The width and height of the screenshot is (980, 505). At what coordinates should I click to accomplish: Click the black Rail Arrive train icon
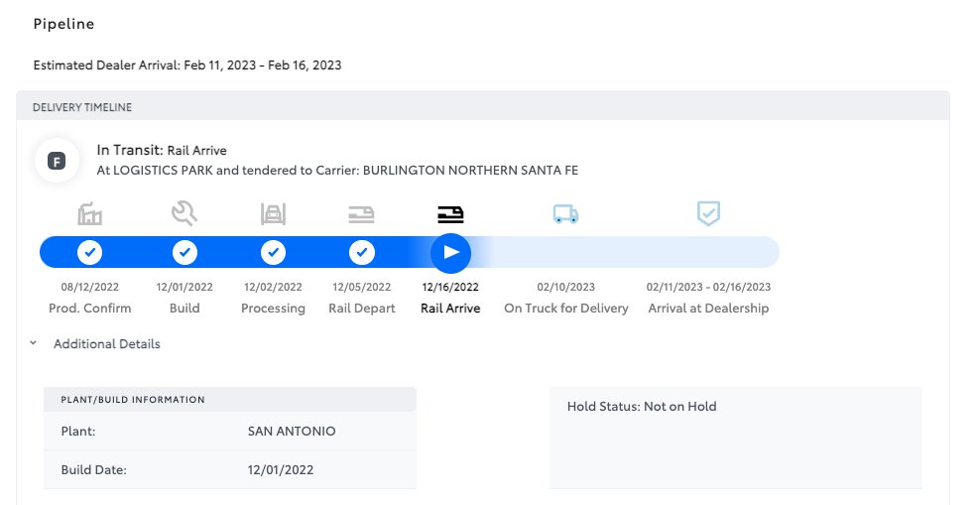tap(450, 215)
